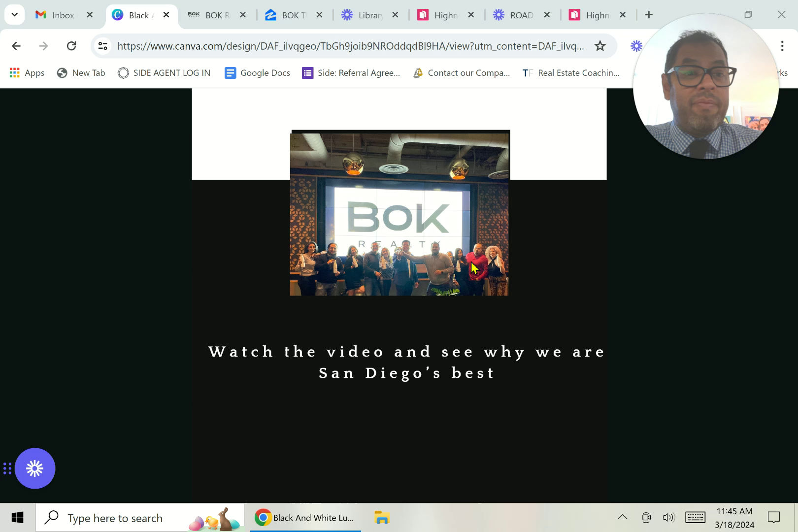Bookmark this page with the star button

pyautogui.click(x=600, y=46)
